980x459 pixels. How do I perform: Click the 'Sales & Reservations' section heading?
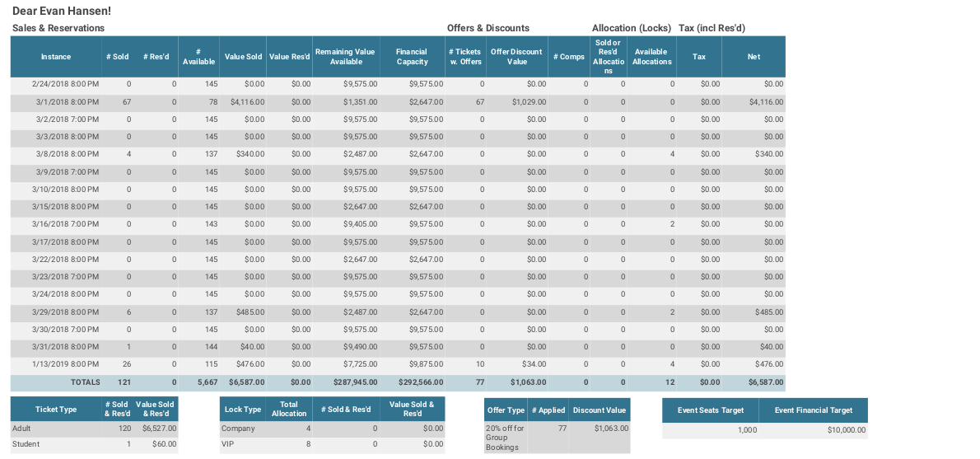coord(58,28)
